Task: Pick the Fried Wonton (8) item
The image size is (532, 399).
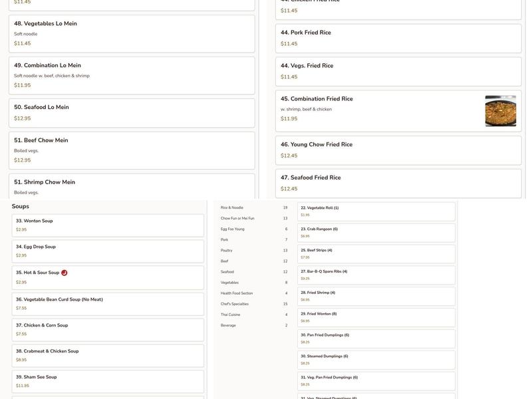Action: click(x=376, y=317)
